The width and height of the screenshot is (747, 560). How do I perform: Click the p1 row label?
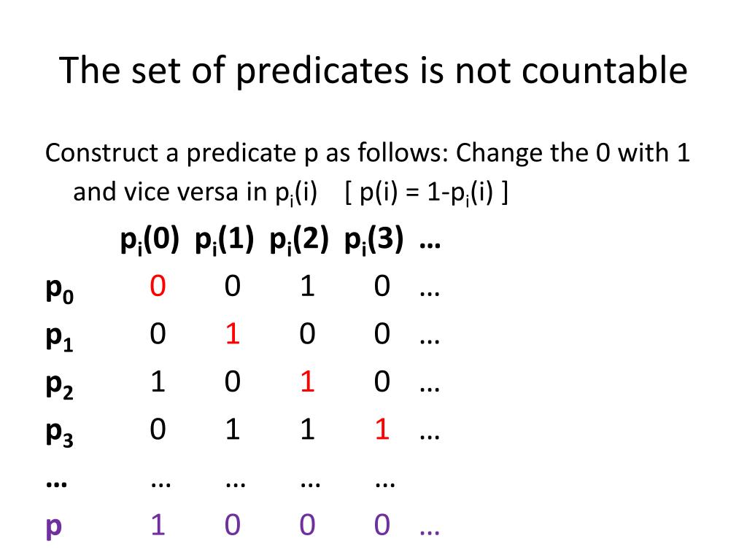click(x=60, y=338)
